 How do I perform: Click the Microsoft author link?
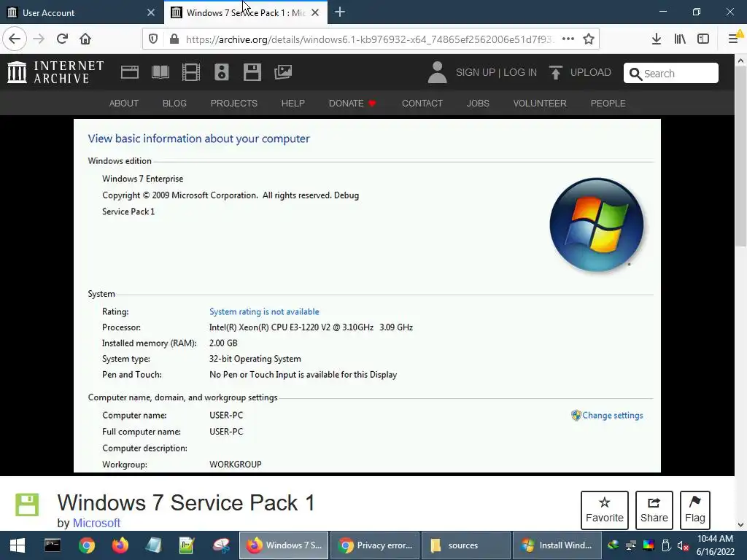[x=96, y=523]
